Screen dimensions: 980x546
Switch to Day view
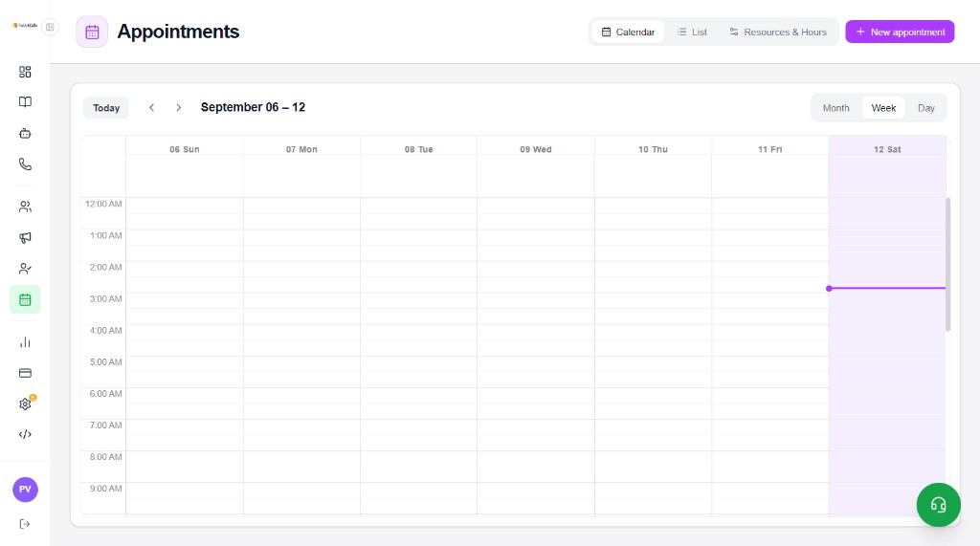[x=925, y=108]
